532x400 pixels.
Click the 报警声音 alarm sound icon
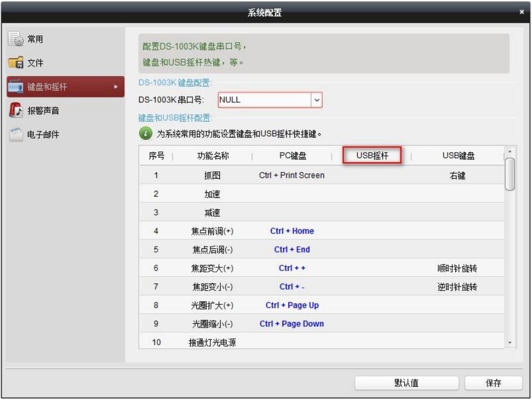click(16, 111)
